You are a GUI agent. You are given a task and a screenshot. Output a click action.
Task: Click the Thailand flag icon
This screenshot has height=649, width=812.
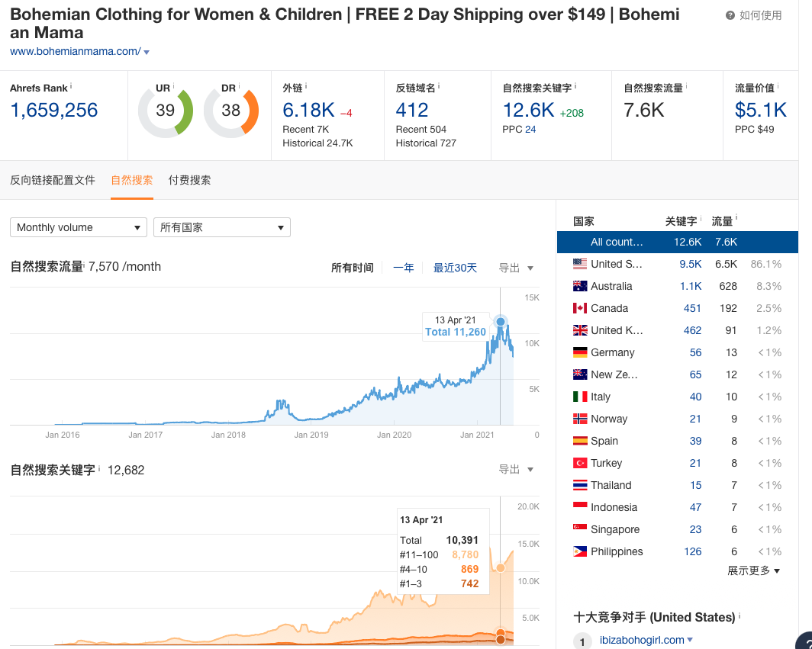click(580, 486)
